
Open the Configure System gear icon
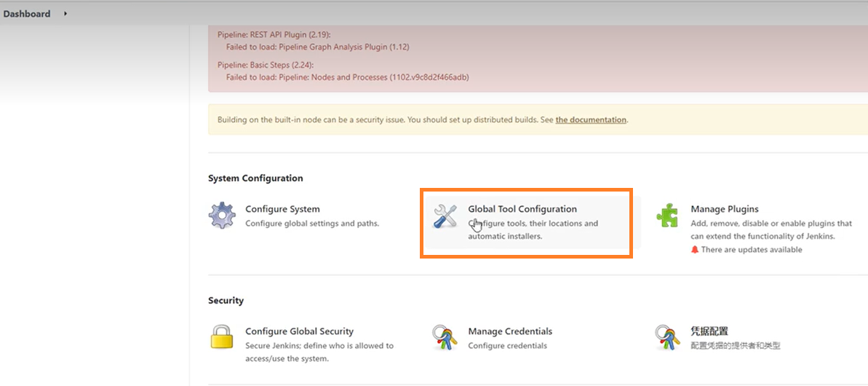click(222, 216)
